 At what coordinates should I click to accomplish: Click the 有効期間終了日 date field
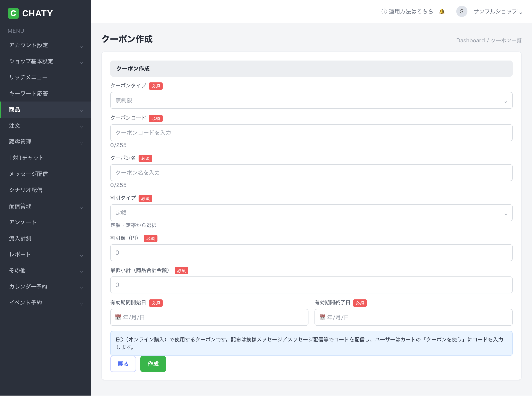(x=413, y=317)
